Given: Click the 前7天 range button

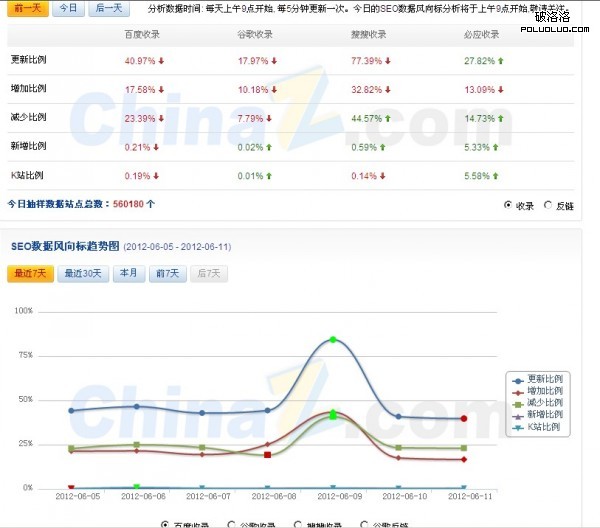Looking at the screenshot, I should click(165, 274).
